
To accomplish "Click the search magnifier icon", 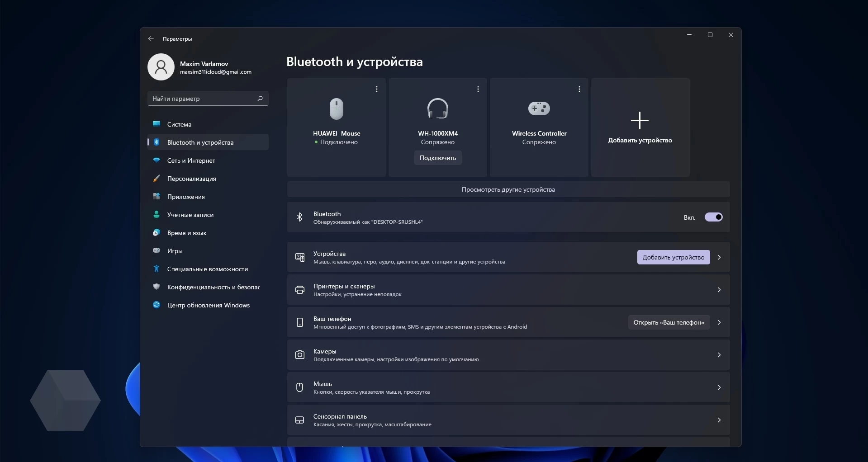I will tap(260, 99).
